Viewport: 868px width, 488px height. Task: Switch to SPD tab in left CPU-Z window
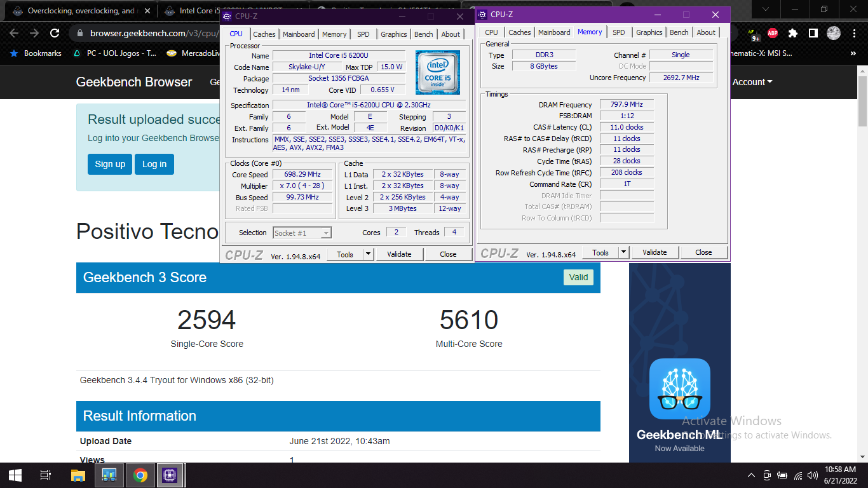tap(363, 34)
